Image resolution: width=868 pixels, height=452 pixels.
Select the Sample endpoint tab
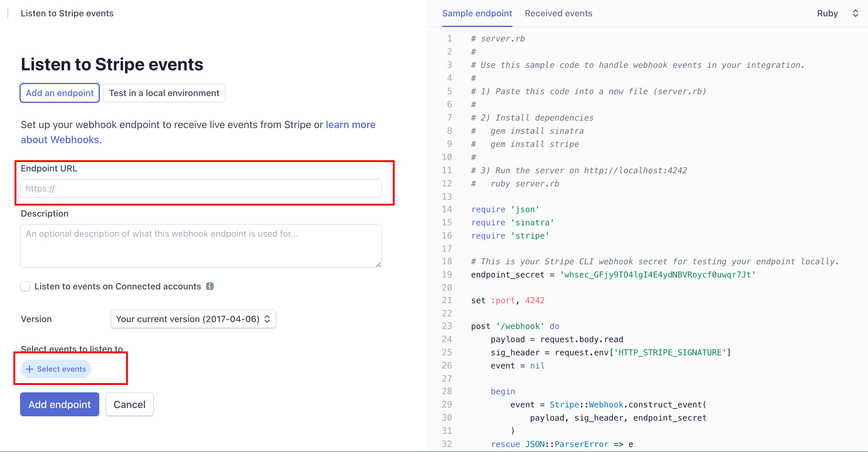pyautogui.click(x=477, y=13)
